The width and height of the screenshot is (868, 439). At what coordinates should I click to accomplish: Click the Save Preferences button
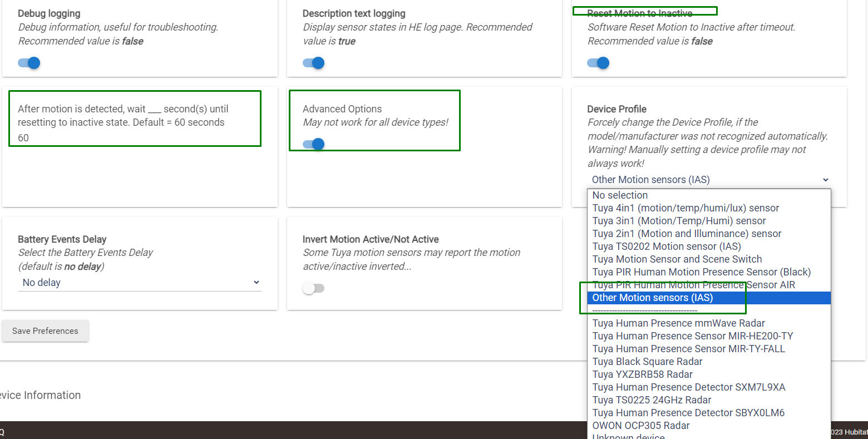point(45,331)
